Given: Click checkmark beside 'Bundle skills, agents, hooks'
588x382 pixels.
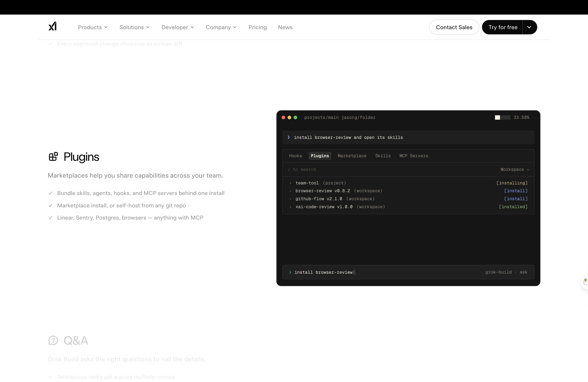Looking at the screenshot, I should pyautogui.click(x=50, y=193).
